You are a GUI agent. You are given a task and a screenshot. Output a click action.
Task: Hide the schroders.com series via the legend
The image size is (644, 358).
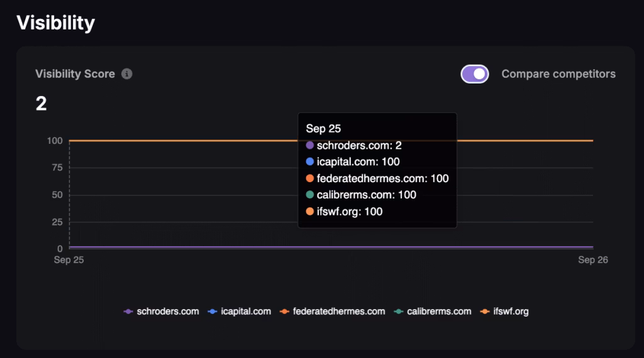tap(162, 311)
